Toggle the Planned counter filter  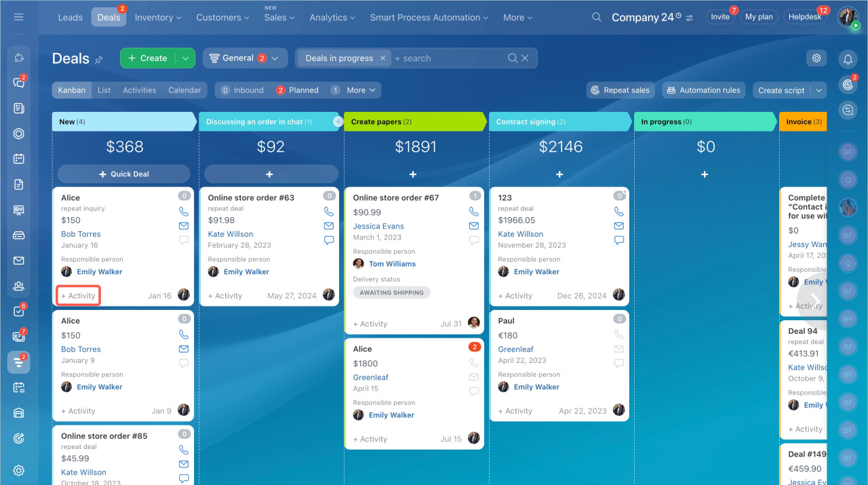297,90
